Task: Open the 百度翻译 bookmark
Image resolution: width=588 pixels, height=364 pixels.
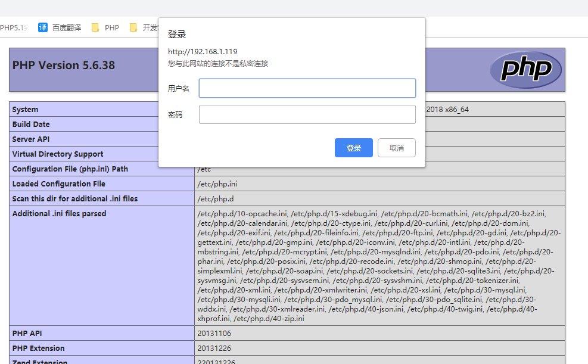Action: coord(60,27)
